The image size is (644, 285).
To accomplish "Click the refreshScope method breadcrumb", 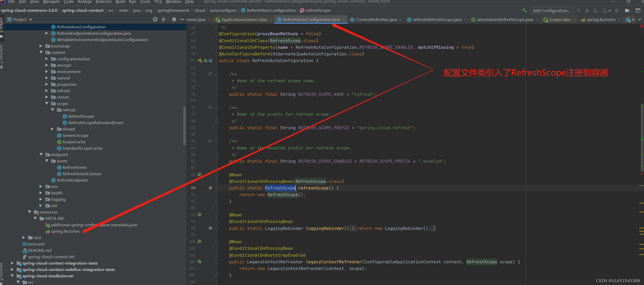I will (315, 10).
